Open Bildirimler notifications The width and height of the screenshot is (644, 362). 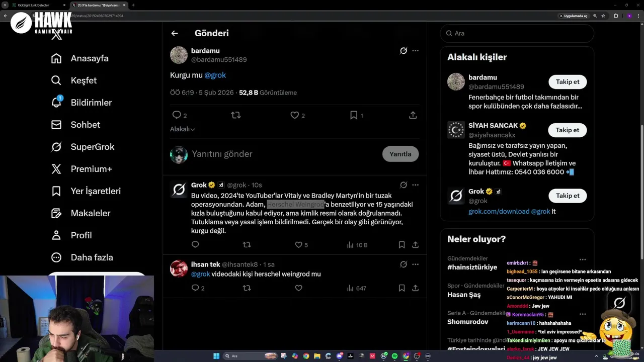(x=82, y=103)
